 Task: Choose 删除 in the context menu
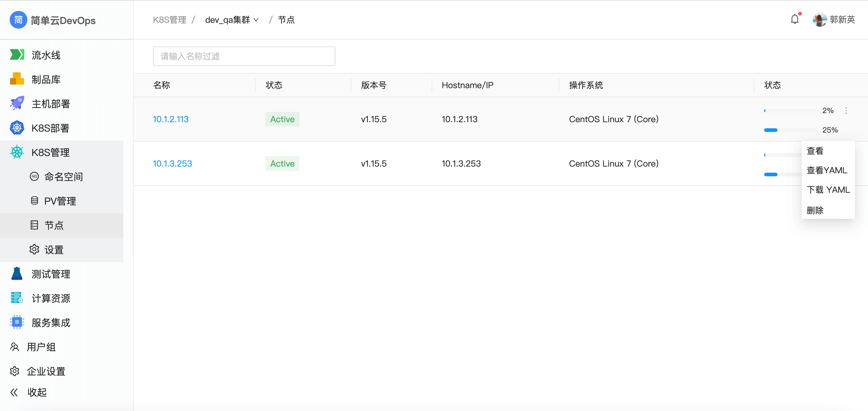point(815,210)
